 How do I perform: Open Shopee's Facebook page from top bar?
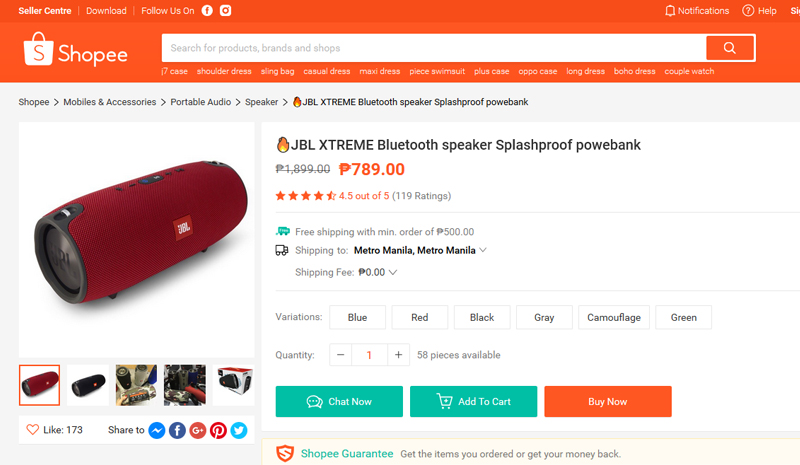tap(207, 11)
